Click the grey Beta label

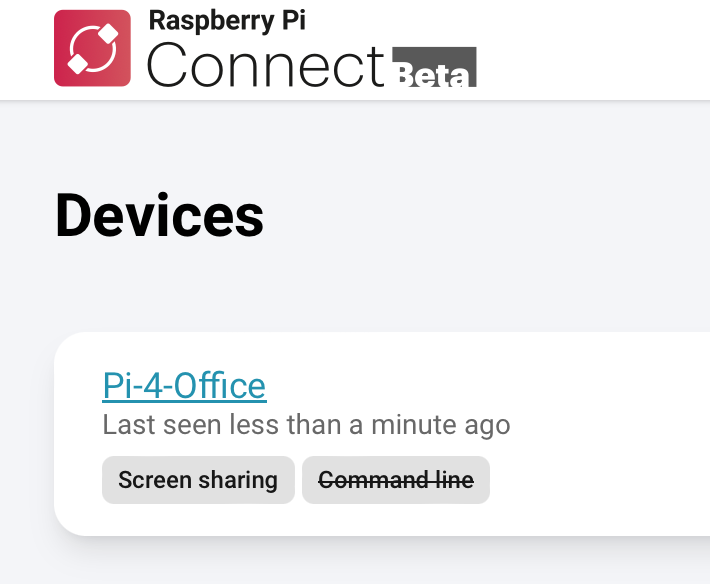pos(434,67)
